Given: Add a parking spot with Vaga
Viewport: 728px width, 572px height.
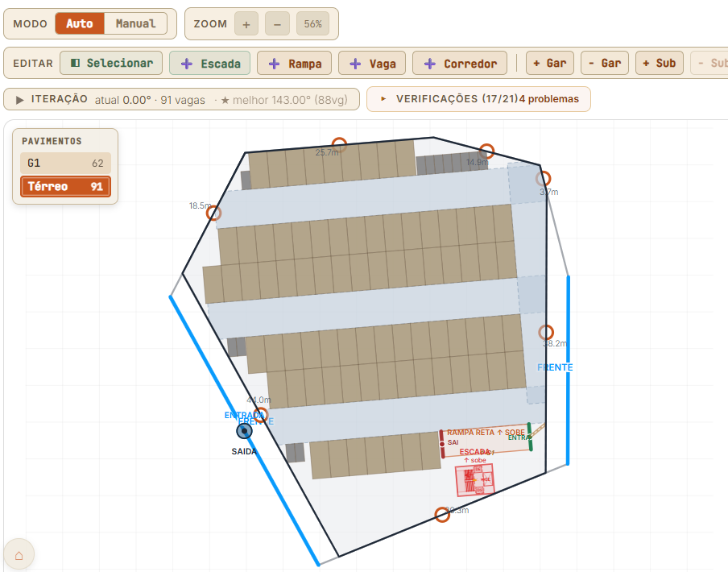Looking at the screenshot, I should 372,64.
